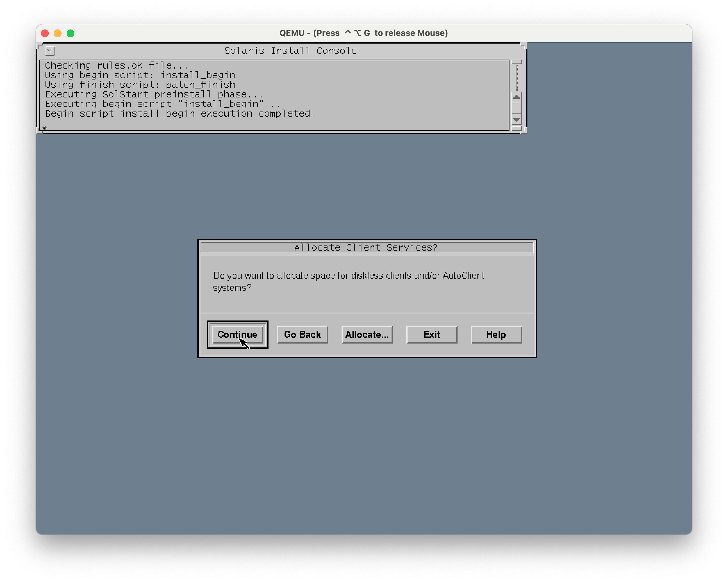728x582 pixels.
Task: Click the Allocate Client Services? dialog title bar
Action: click(x=366, y=248)
